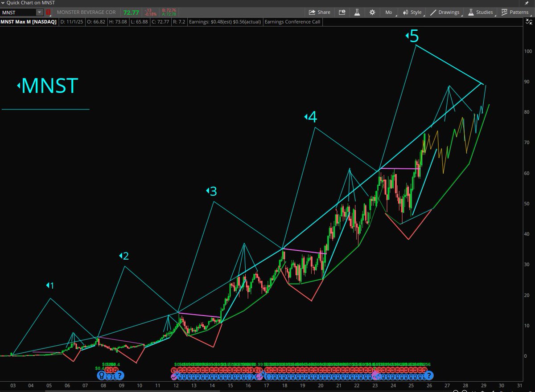535x392 pixels.
Task: Click the note icon right of Share
Action: tap(342, 12)
